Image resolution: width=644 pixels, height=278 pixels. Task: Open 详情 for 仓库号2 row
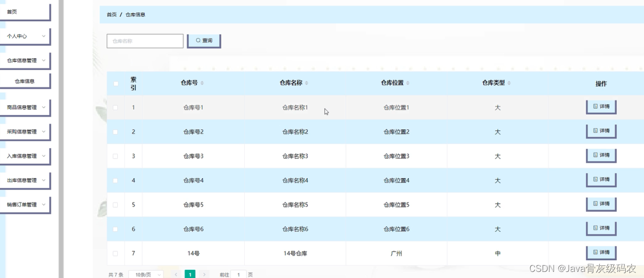click(x=601, y=131)
